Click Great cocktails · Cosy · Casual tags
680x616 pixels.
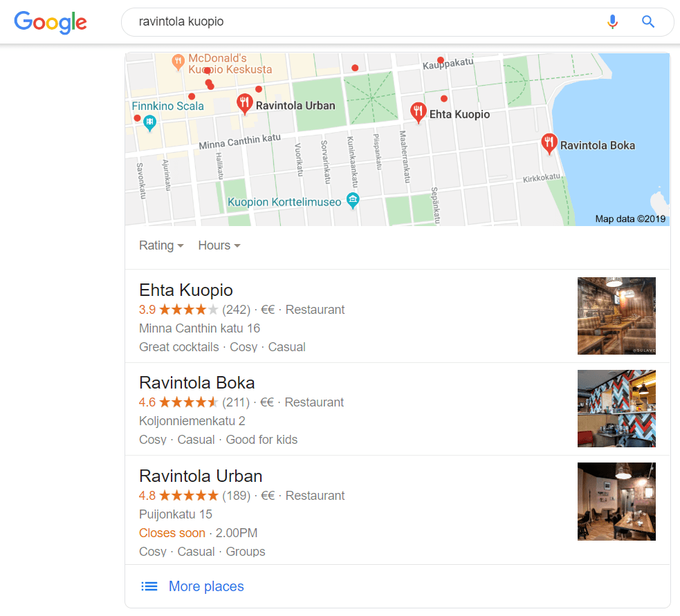click(x=222, y=347)
